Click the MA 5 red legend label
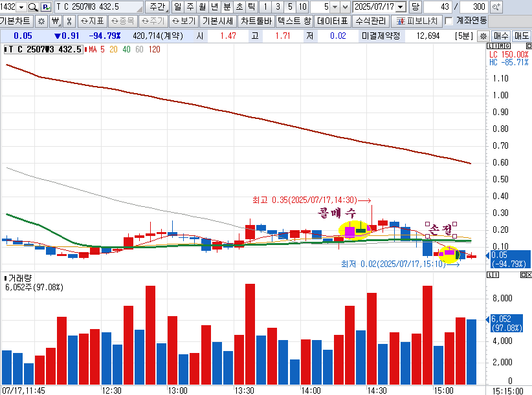The width and height of the screenshot is (532, 395). [102, 50]
